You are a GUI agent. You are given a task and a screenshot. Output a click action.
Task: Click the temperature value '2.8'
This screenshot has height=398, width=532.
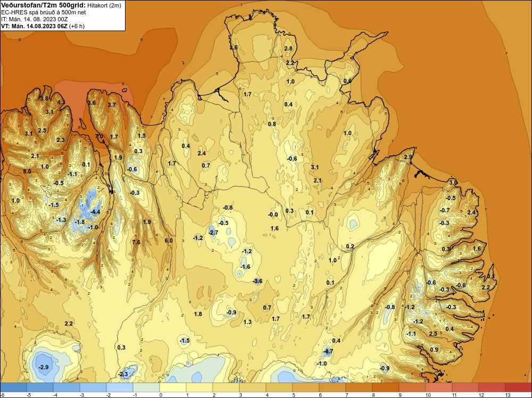(x=288, y=48)
